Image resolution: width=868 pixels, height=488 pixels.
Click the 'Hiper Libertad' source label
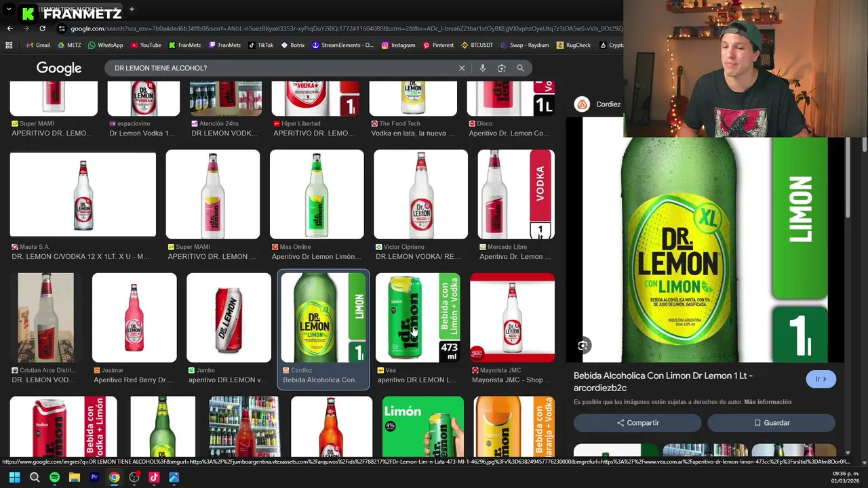(x=301, y=123)
